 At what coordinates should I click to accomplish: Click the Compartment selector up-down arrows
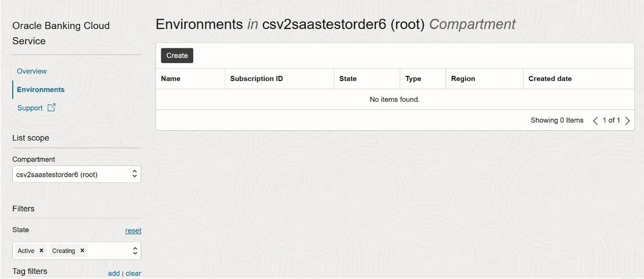coord(135,174)
